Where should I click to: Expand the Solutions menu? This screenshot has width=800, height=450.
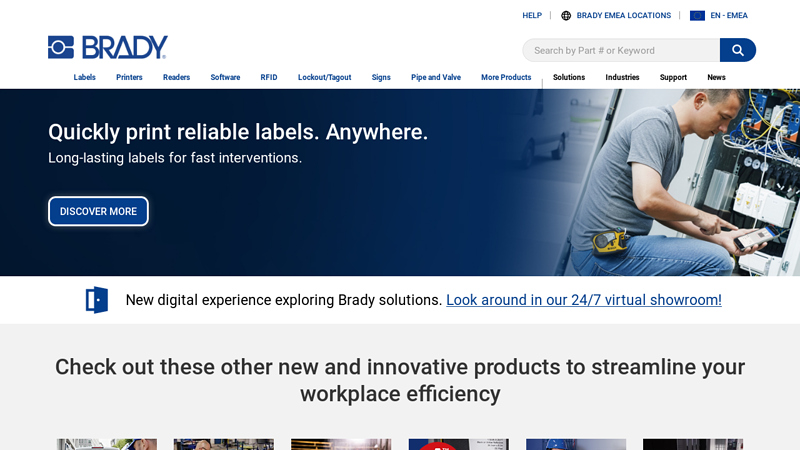(569, 77)
